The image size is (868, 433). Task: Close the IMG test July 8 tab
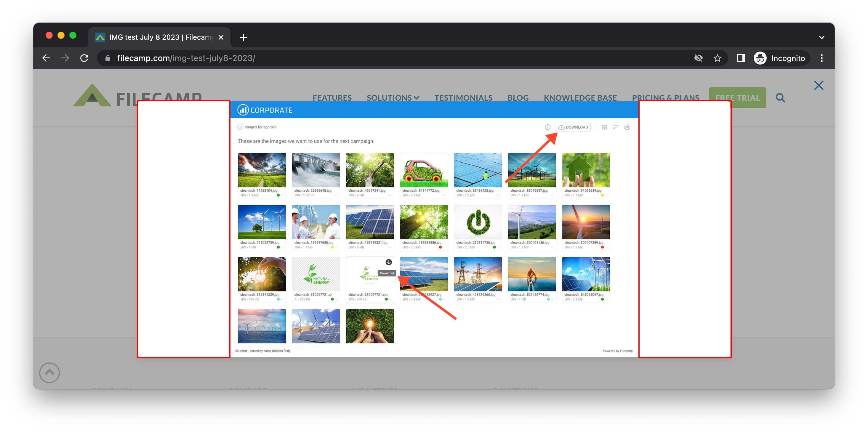coord(221,37)
